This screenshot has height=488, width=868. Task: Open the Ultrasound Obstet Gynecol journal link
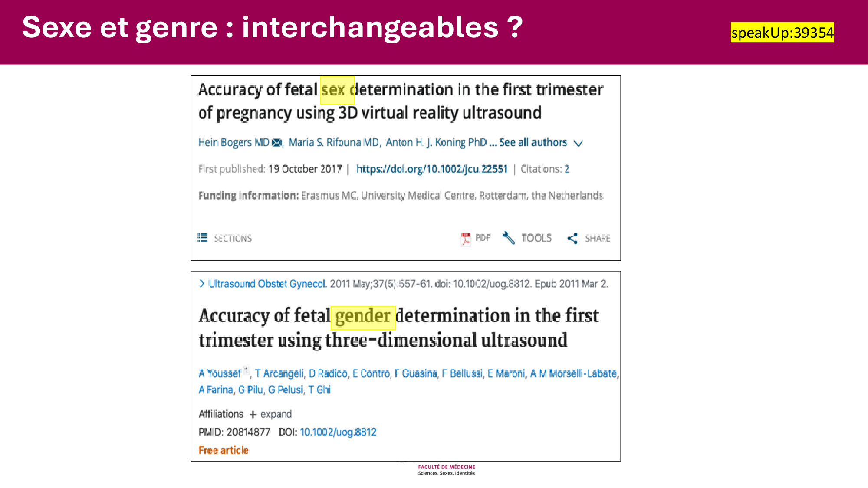(x=267, y=284)
